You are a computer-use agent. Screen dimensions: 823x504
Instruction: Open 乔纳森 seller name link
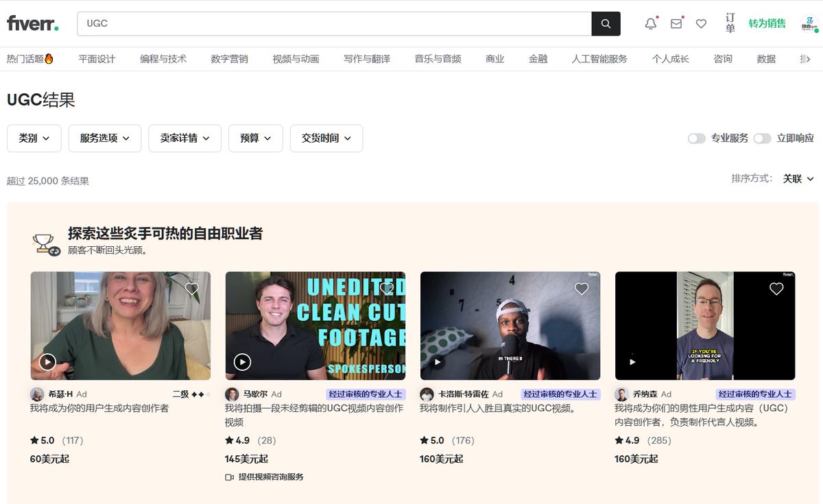(646, 394)
